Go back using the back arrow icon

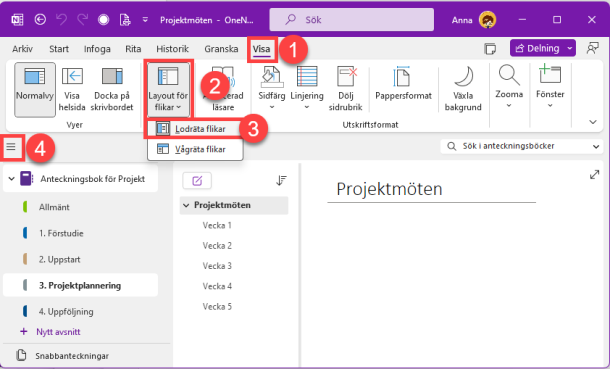click(40, 19)
